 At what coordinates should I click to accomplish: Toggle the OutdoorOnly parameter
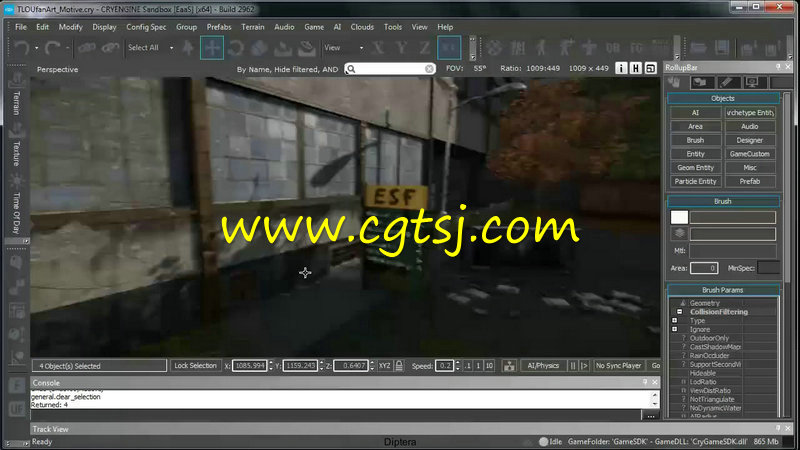tap(709, 338)
